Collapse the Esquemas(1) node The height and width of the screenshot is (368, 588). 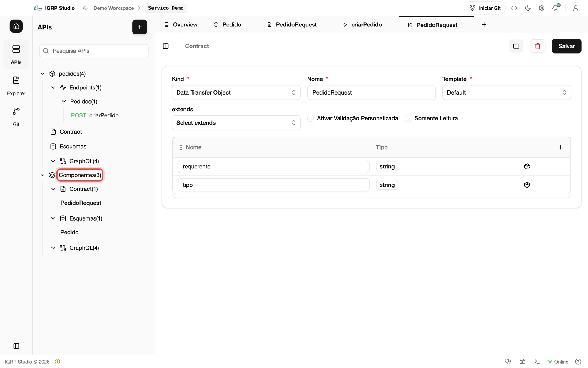pos(53,218)
